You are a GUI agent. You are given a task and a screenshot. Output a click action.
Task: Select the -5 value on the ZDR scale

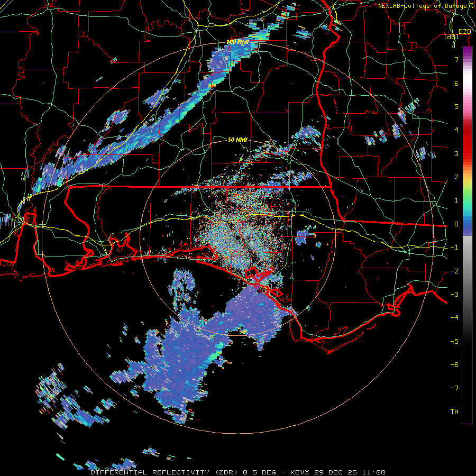[x=454, y=342]
